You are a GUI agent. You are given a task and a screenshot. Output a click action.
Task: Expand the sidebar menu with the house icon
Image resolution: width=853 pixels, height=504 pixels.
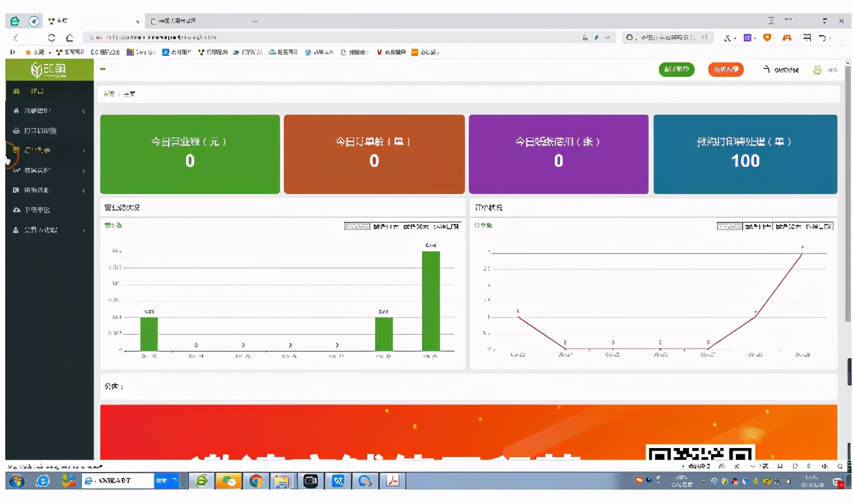[49, 111]
